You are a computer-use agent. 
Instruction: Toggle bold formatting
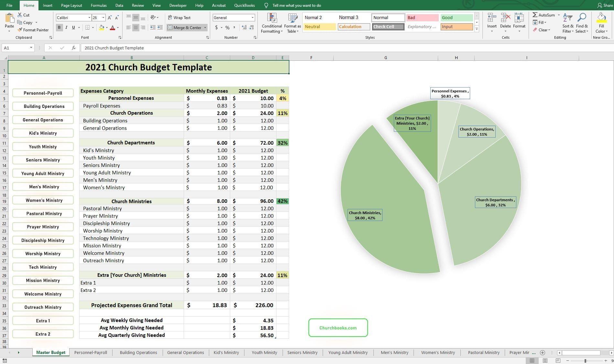(x=59, y=27)
